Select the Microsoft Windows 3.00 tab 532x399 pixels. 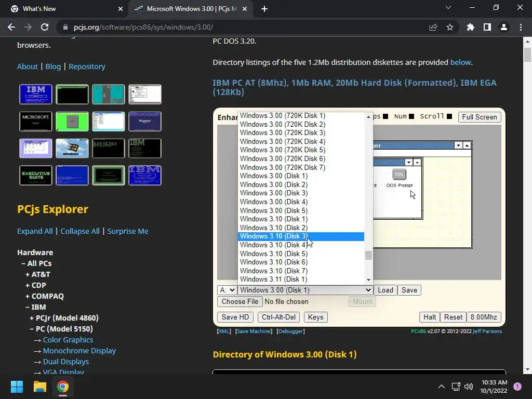(x=190, y=9)
